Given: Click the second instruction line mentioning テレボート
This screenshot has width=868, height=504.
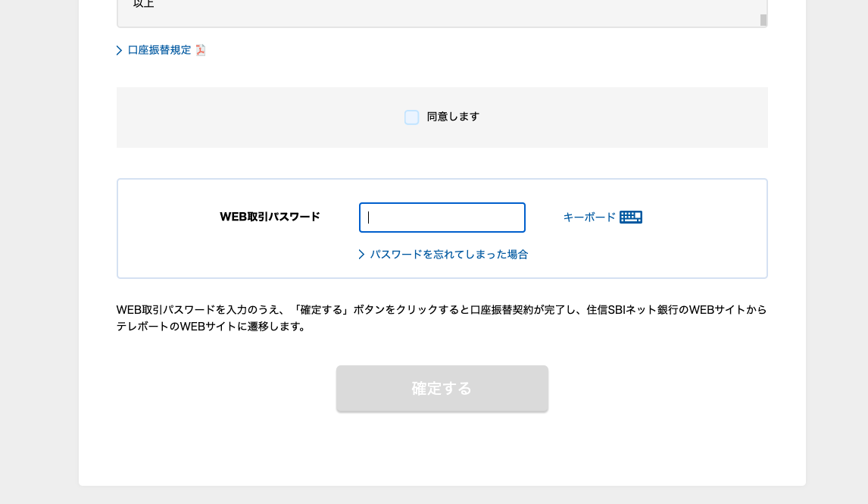Looking at the screenshot, I should [x=211, y=327].
